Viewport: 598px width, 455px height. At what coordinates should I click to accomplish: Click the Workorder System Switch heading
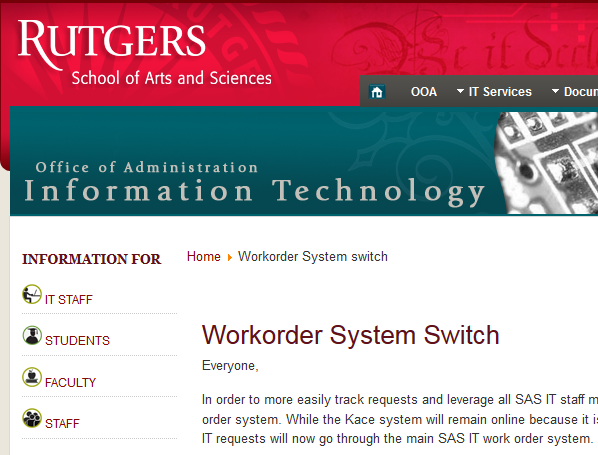click(x=350, y=335)
